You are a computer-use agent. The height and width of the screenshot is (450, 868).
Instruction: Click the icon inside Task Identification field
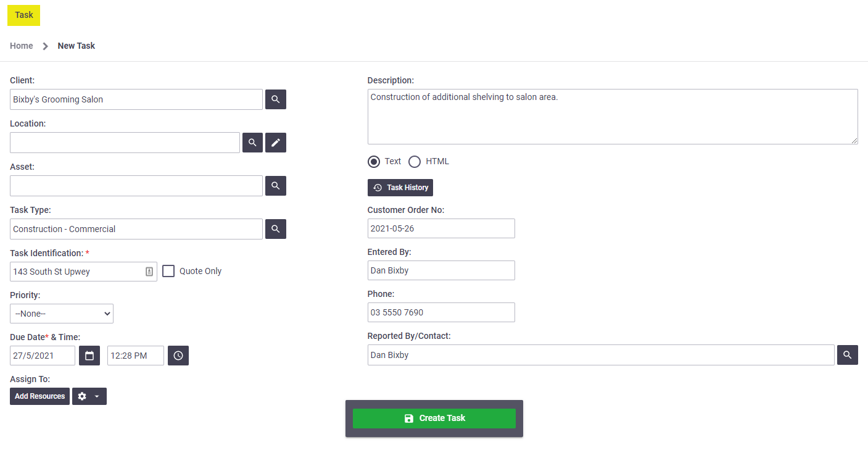[149, 272]
